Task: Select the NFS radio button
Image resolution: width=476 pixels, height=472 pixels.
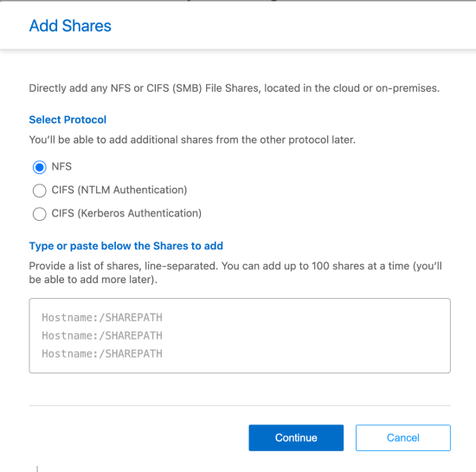Action: [40, 167]
